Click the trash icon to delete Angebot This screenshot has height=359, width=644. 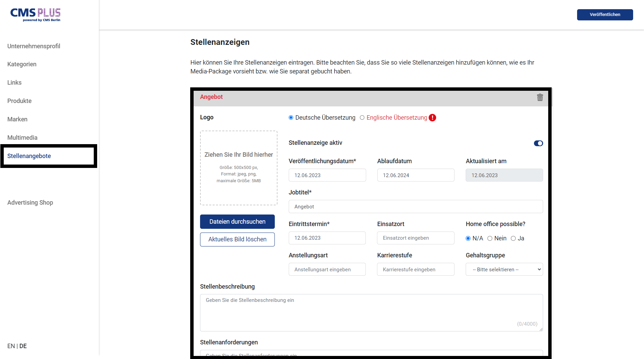point(540,97)
